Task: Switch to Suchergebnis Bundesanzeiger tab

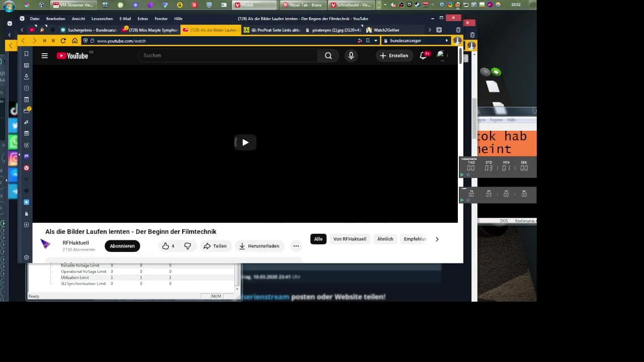Action: pos(89,30)
